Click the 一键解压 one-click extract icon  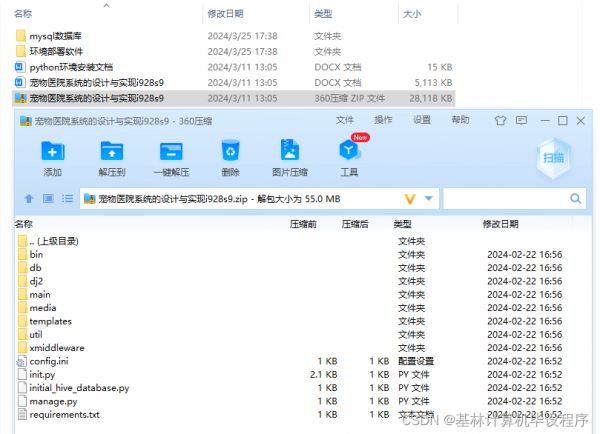coord(171,151)
